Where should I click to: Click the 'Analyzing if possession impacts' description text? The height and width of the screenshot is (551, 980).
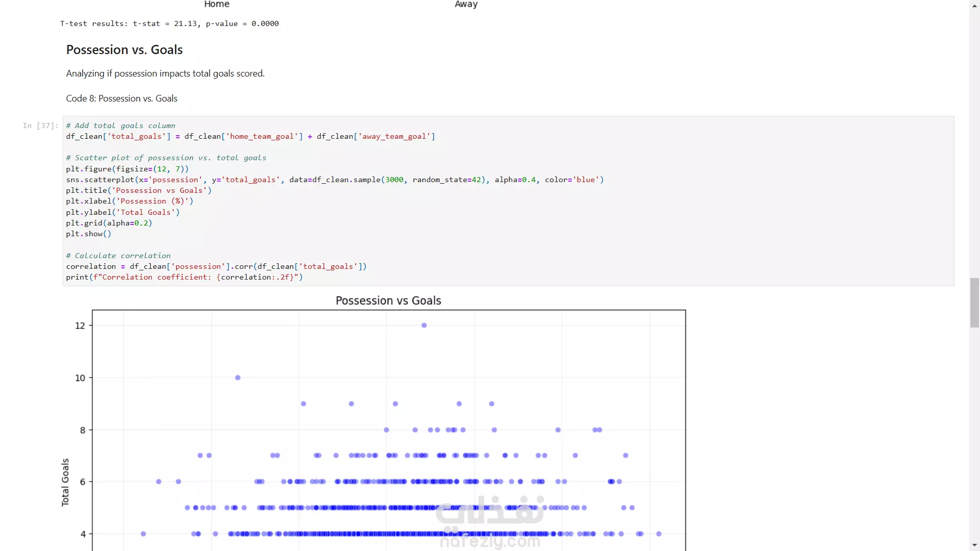click(x=165, y=73)
